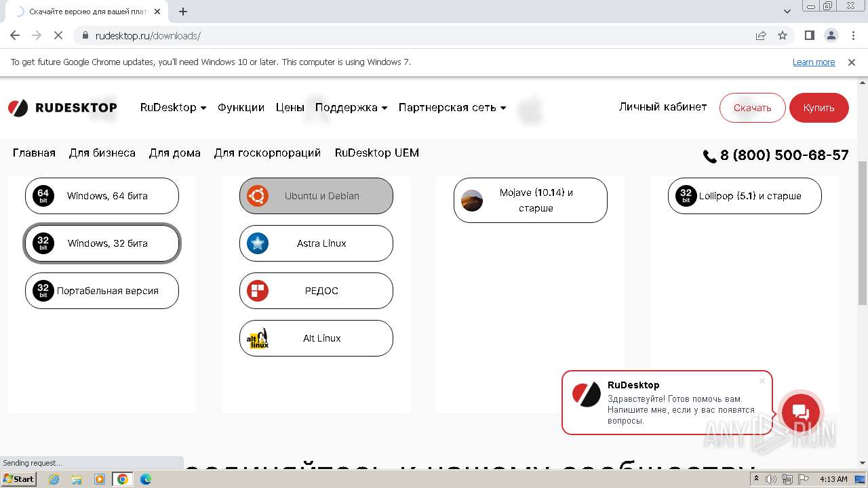
Task: Select Astra Linux download
Action: (316, 243)
